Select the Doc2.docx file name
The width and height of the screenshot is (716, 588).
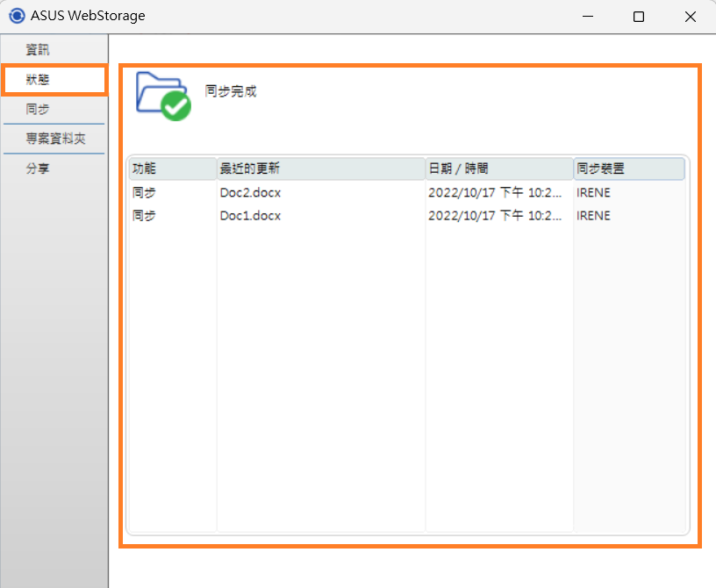pyautogui.click(x=250, y=192)
